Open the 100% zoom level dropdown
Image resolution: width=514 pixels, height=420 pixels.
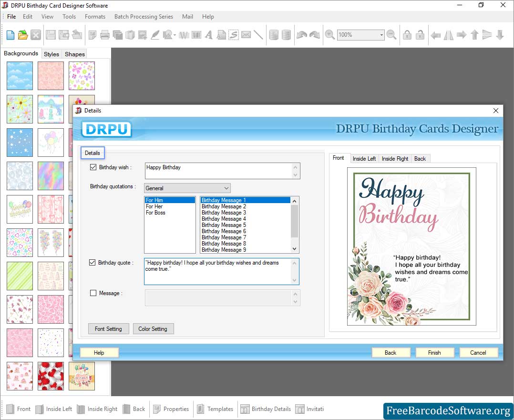point(381,35)
